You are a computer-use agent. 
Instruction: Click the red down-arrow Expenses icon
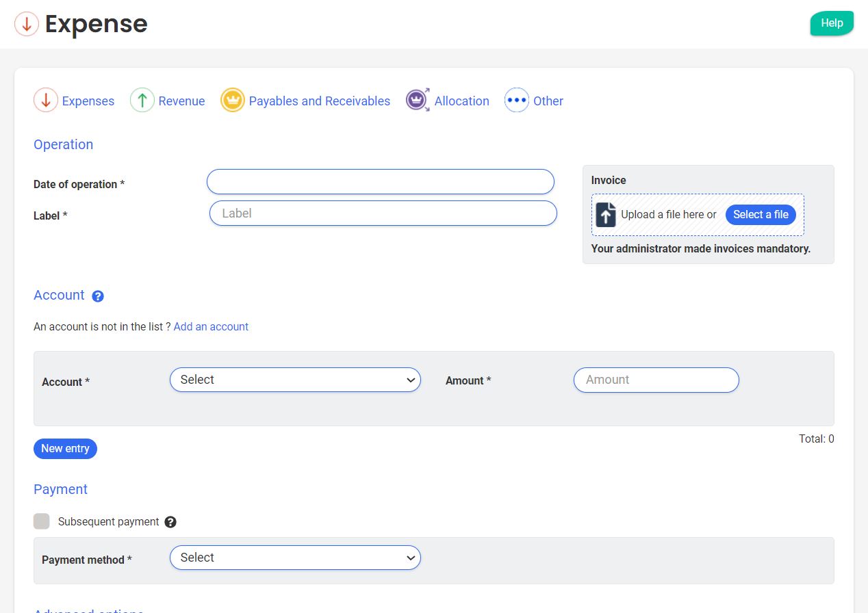click(46, 101)
